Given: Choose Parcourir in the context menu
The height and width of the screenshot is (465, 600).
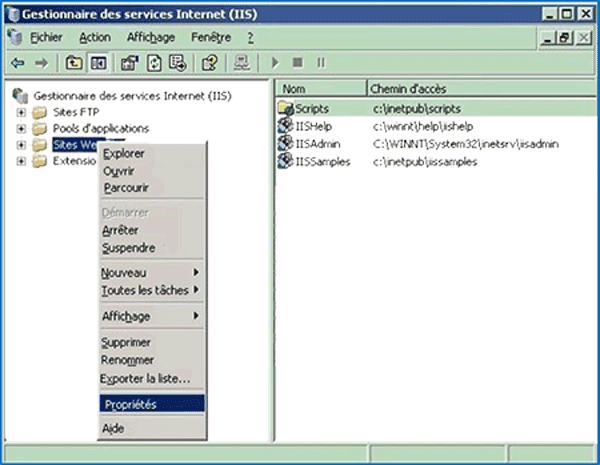Looking at the screenshot, I should pyautogui.click(x=152, y=188).
